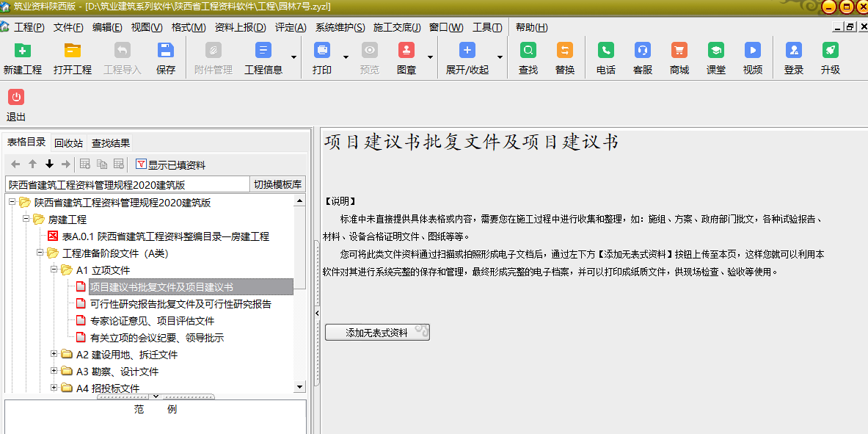Image resolution: width=868 pixels, height=434 pixels.
Task: Click the tree panel vertical scrollbar down arrow
Action: (299, 386)
